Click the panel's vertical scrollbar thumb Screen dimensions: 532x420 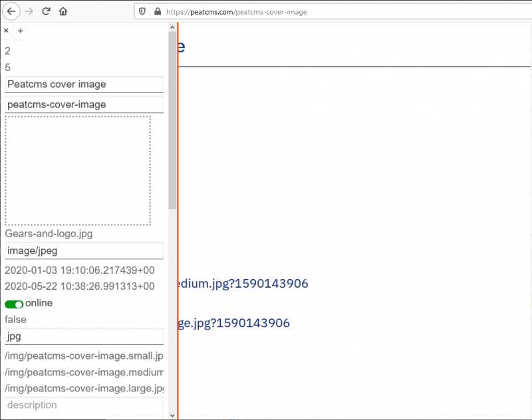point(172,120)
